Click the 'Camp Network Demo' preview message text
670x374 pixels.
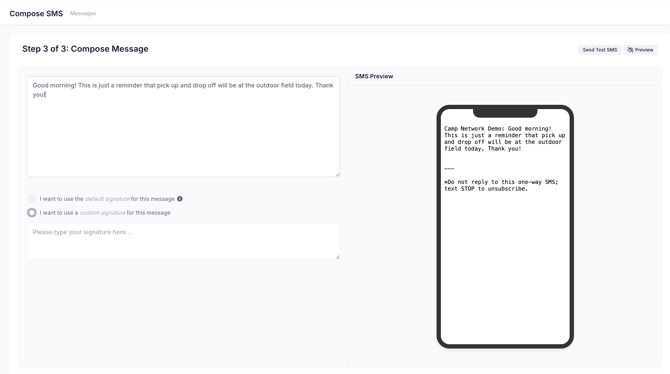[x=504, y=138]
